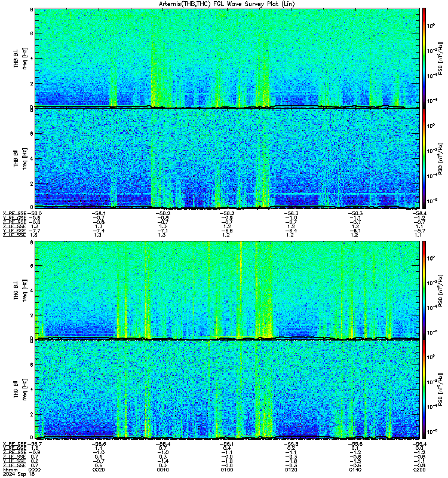
Task: Click the time label "0120"
Action: point(291,470)
